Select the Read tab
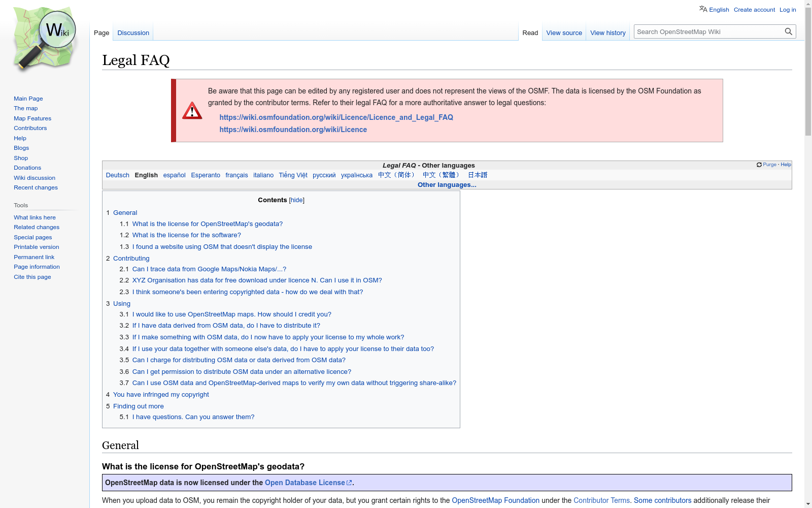The width and height of the screenshot is (812, 508). tap(530, 33)
